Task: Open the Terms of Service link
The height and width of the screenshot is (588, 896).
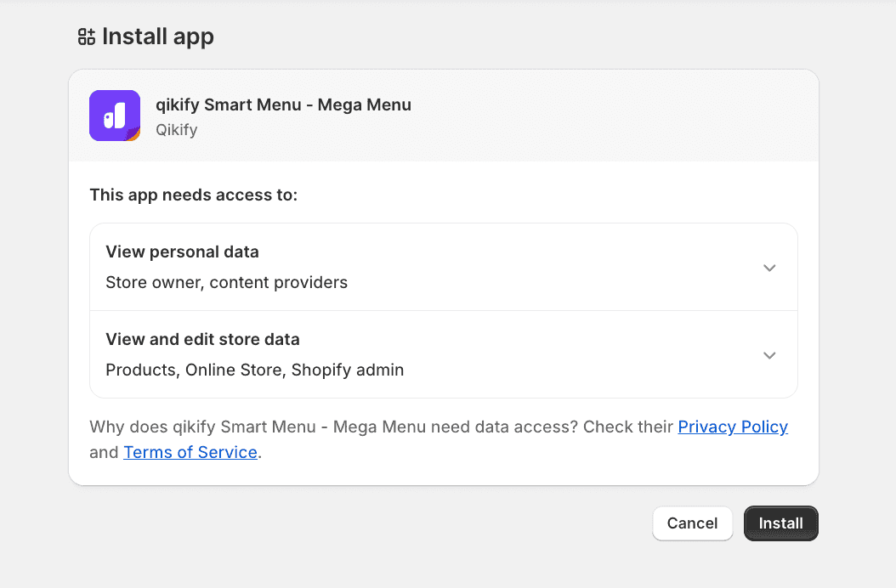Action: (190, 452)
